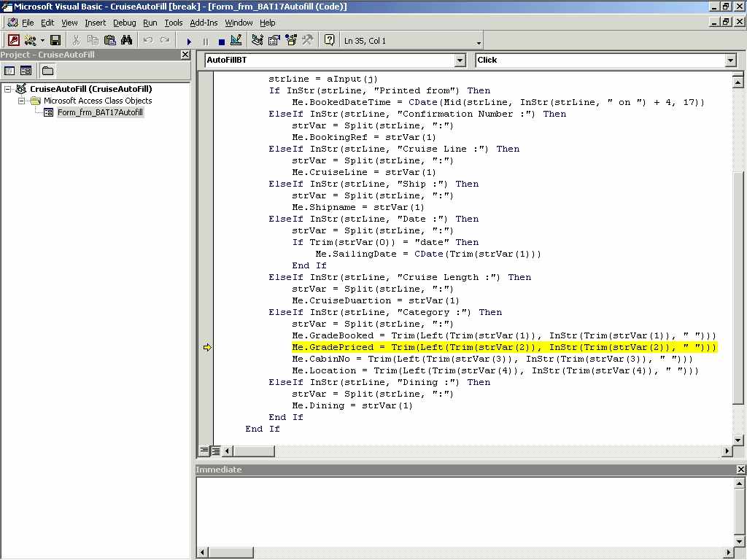Click the Me.CabinNo code line
The height and width of the screenshot is (560, 747).
pyautogui.click(x=492, y=359)
